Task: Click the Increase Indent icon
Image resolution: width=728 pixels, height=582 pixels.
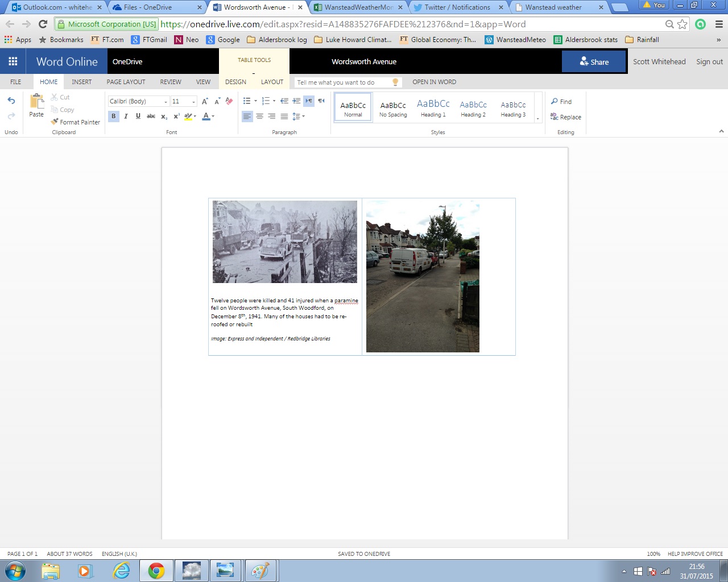Action: [x=296, y=101]
